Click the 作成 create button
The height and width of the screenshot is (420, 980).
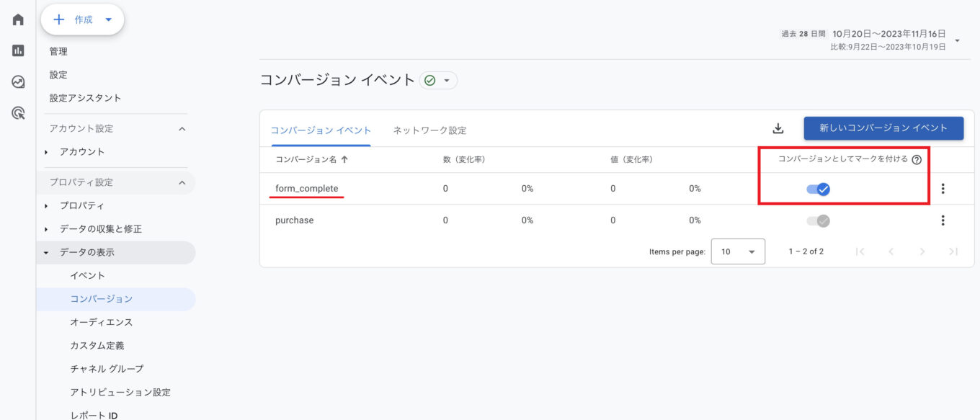tap(82, 20)
